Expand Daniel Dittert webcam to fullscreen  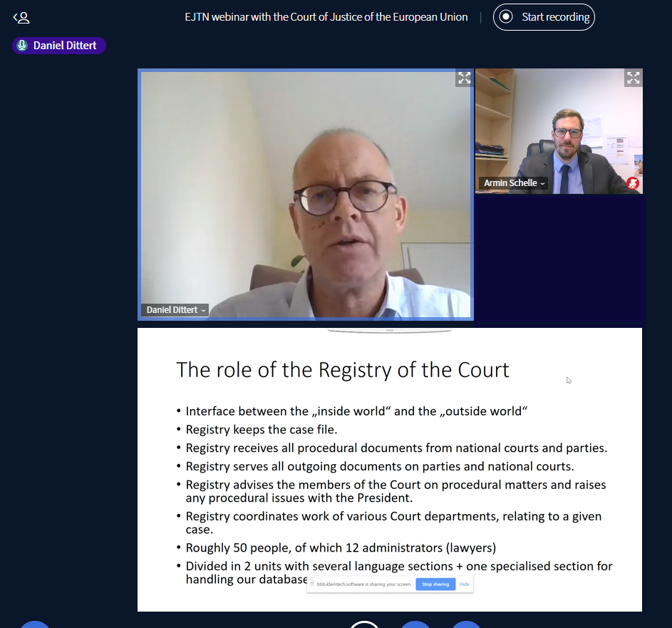click(x=464, y=78)
